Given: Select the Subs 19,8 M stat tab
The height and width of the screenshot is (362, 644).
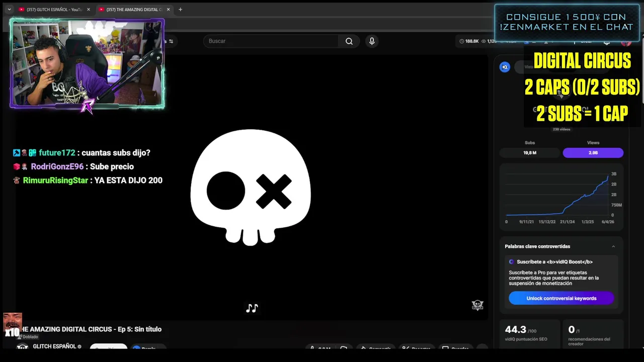Looking at the screenshot, I should point(530,153).
